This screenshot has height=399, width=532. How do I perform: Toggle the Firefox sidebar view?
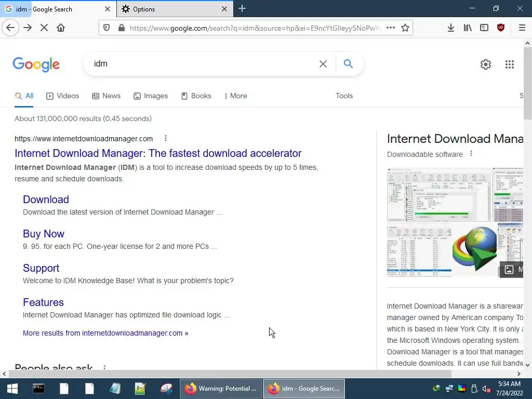484,28
